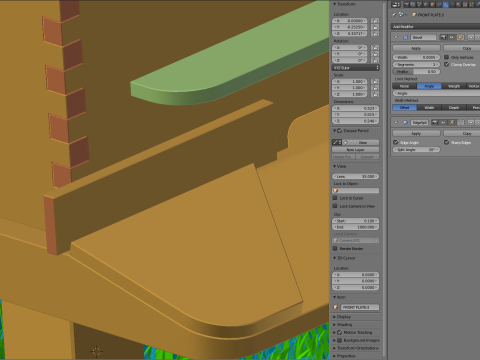Switch to the Object Data tab

[452, 5]
